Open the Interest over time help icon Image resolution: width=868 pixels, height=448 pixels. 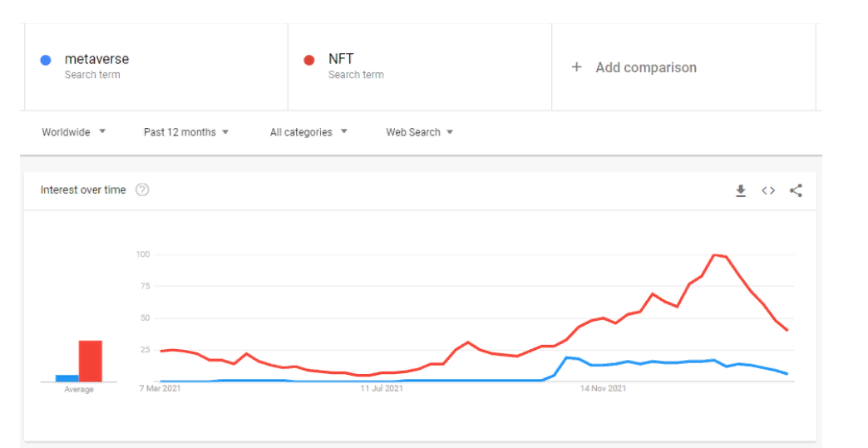click(142, 190)
